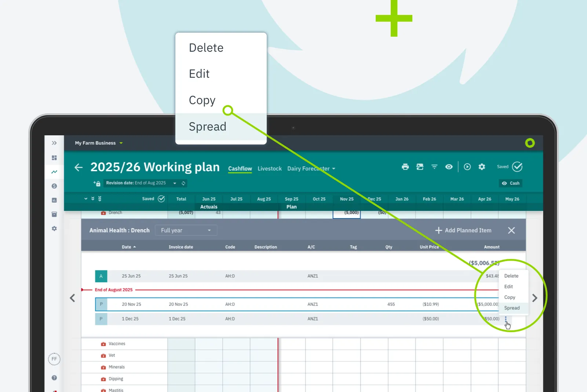The height and width of the screenshot is (392, 587).
Task: Click the export icon next to print
Action: click(420, 167)
